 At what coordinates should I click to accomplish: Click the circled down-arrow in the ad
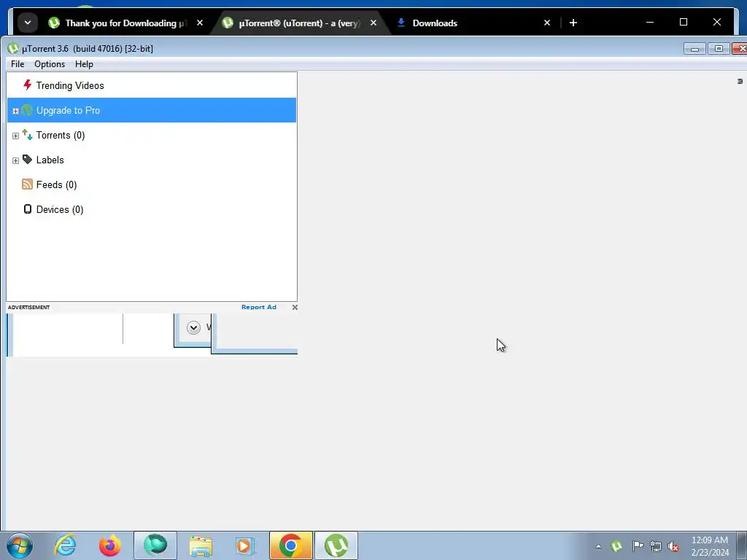tap(193, 327)
